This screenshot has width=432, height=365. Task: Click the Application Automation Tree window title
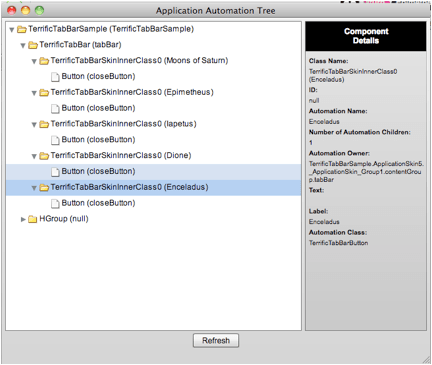tap(215, 11)
